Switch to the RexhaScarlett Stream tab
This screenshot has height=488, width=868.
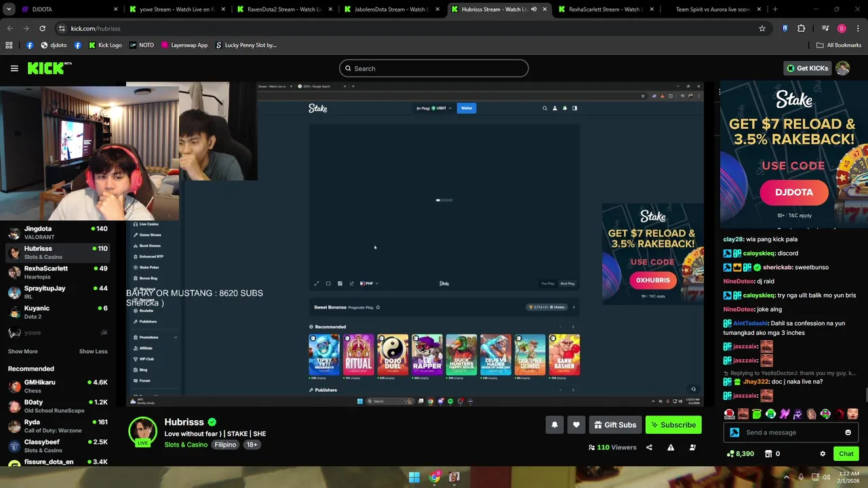pyautogui.click(x=606, y=9)
